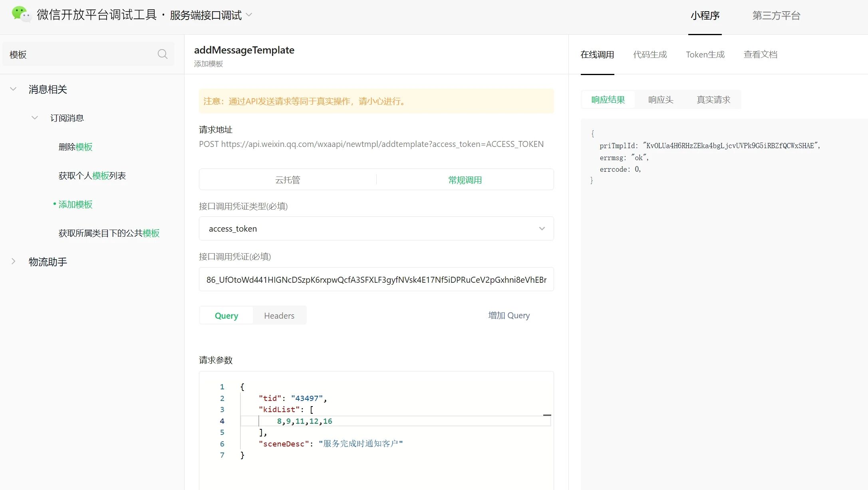Screen dimensions: 868x490
Task: Select 常规调用 call mode
Action: pyautogui.click(x=465, y=180)
